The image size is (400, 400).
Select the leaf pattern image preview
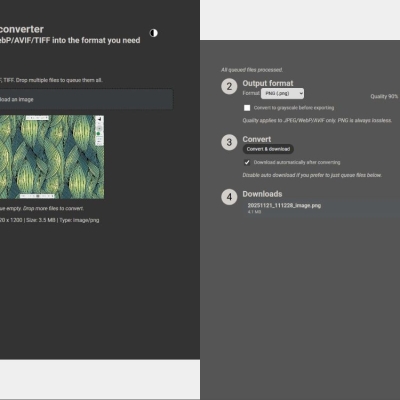(52, 157)
